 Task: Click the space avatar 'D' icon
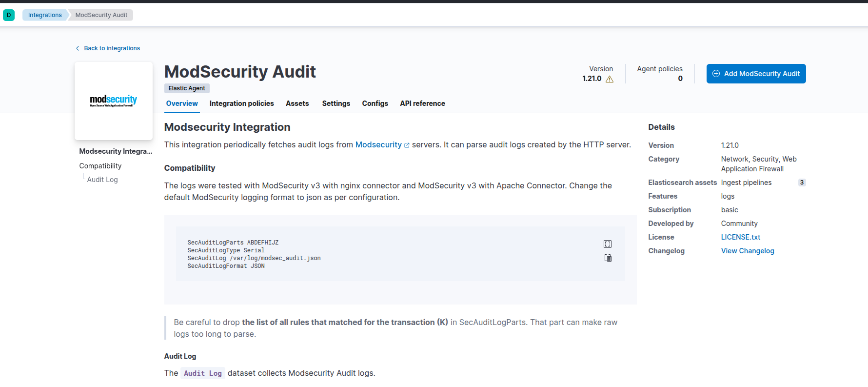pos(9,15)
